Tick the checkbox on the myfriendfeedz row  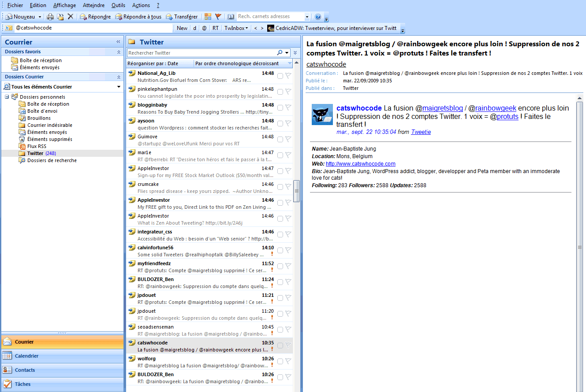[x=280, y=266]
